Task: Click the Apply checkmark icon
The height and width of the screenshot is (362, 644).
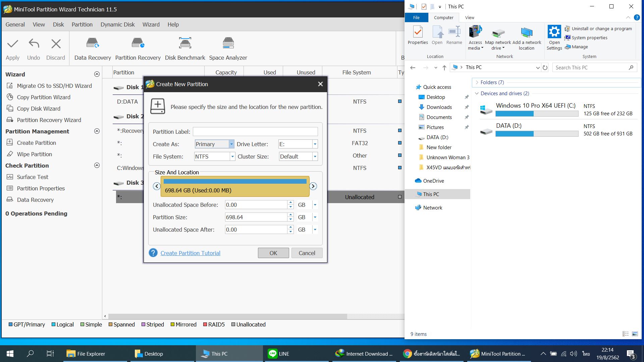Action: click(x=13, y=44)
